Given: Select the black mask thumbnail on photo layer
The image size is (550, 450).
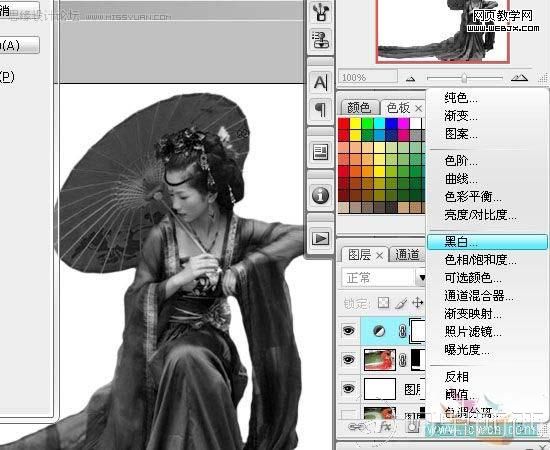Looking at the screenshot, I should [418, 360].
